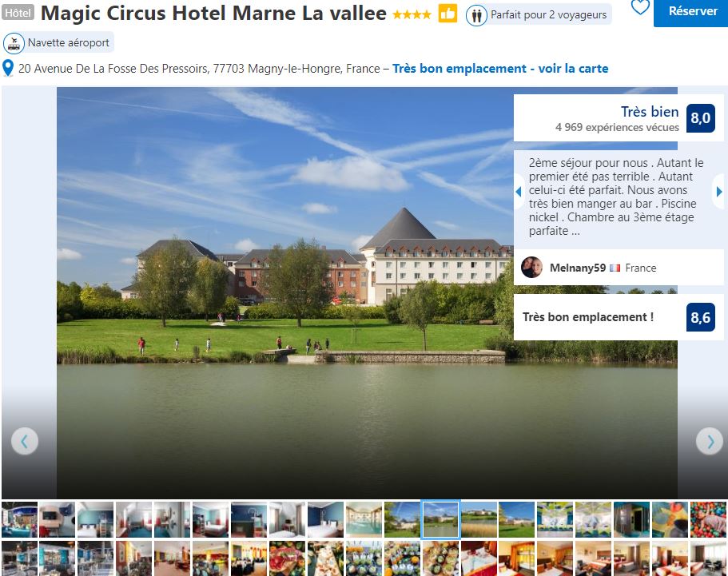Select the indoor swimming pool thumbnail
The height and width of the screenshot is (576, 728).
point(364,519)
